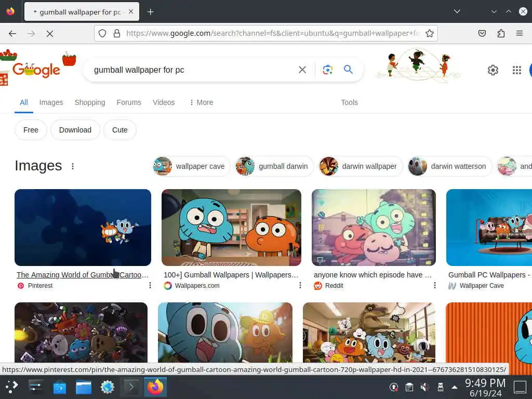
Task: Open the clipboard tray icon
Action: click(409, 387)
